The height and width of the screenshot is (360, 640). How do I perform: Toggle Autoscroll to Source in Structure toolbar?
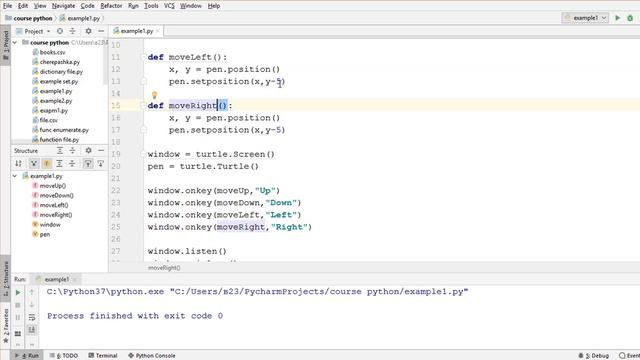88,164
